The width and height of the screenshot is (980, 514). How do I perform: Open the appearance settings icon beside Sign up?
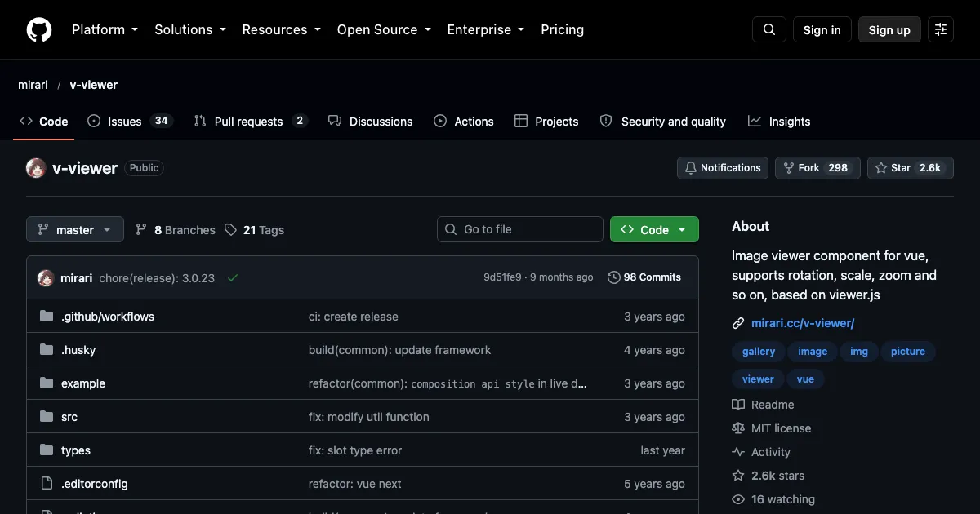[941, 29]
